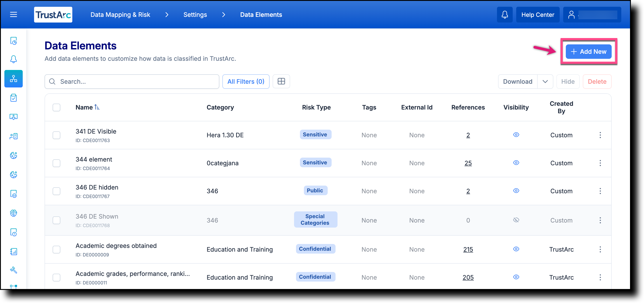
Task: Click the Add New button
Action: click(589, 51)
